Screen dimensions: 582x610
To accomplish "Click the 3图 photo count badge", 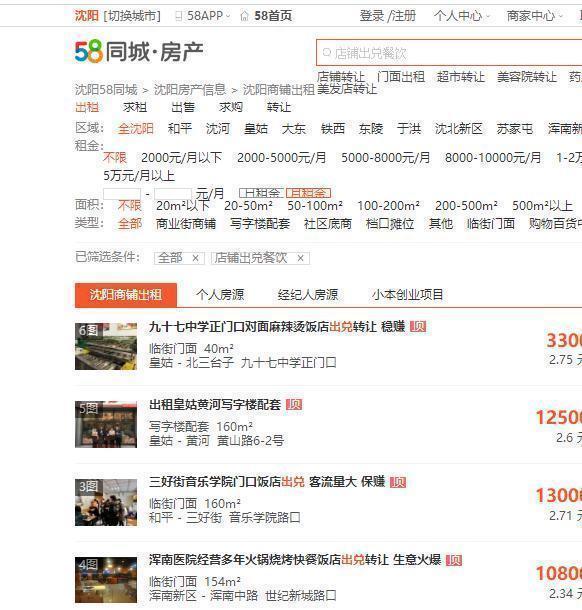I will [x=88, y=486].
